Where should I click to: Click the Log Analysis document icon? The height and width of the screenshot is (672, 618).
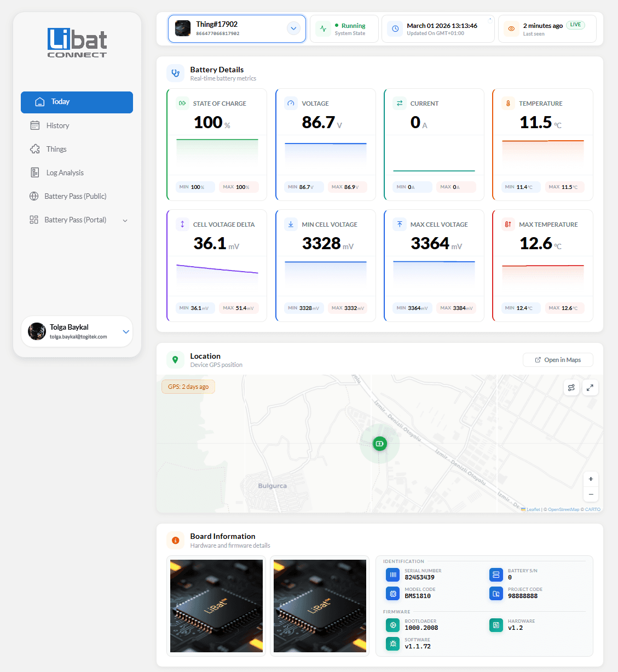[35, 173]
